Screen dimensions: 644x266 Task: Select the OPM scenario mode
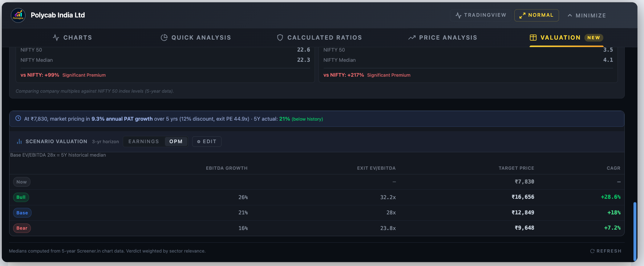click(176, 141)
